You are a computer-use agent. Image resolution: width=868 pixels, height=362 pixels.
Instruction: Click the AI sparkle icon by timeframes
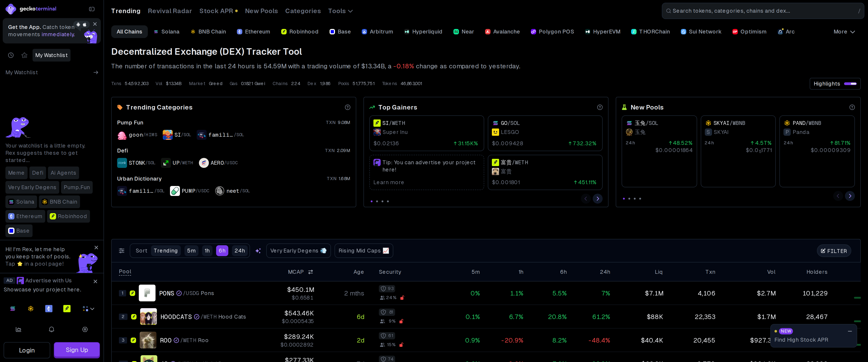258,251
